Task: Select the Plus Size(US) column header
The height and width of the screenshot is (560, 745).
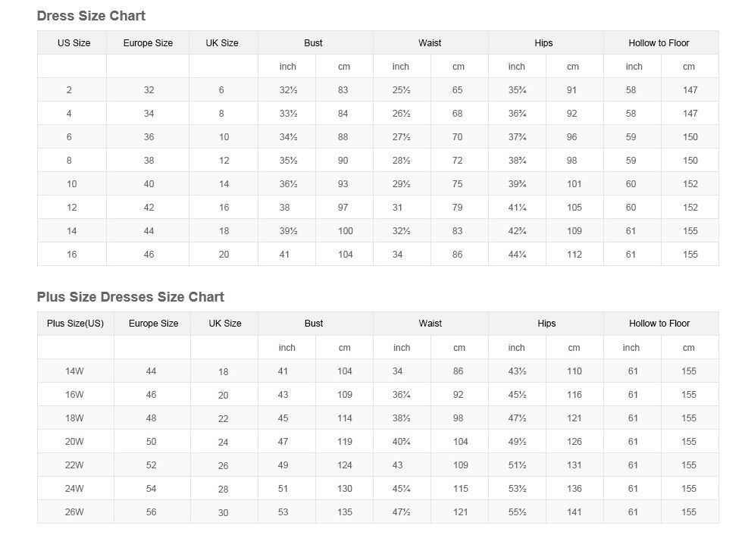Action: point(75,324)
